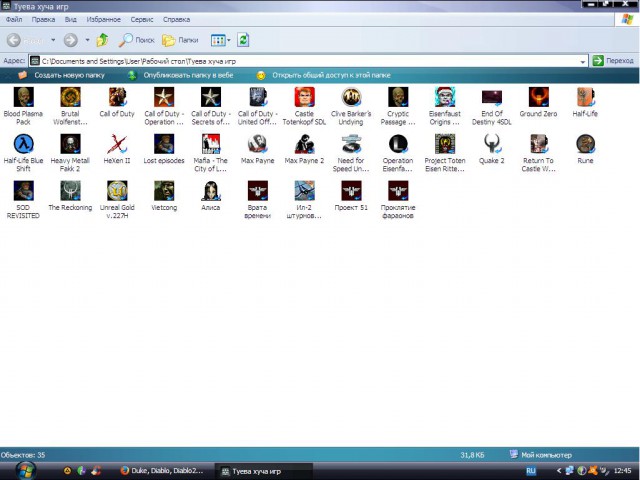Open the Вид menu

[71, 19]
